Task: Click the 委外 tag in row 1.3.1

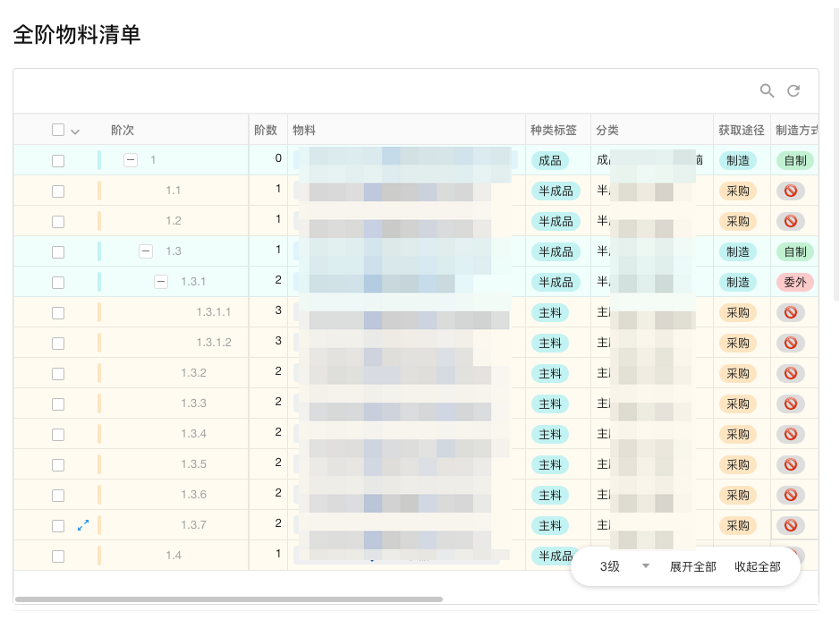Action: point(794,282)
